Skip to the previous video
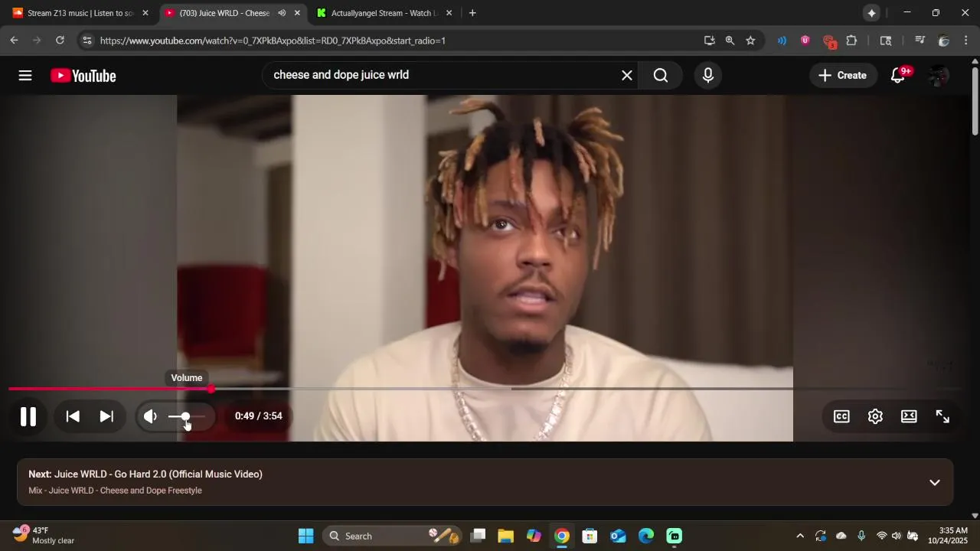Image resolution: width=980 pixels, height=551 pixels. 73,416
